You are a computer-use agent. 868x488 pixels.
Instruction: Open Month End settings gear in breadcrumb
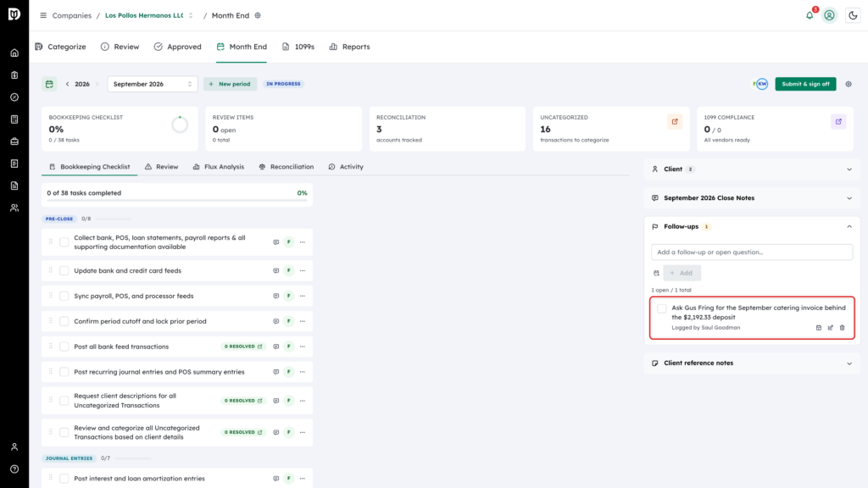[x=258, y=15]
